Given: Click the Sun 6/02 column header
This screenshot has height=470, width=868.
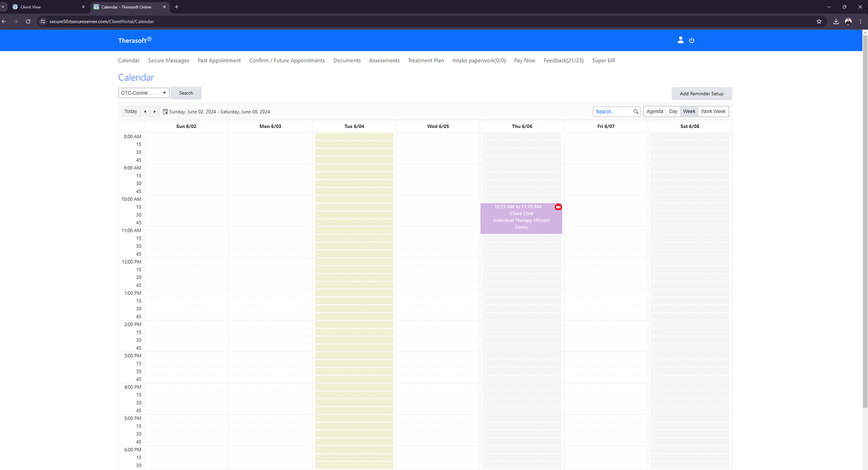Looking at the screenshot, I should pos(186,127).
